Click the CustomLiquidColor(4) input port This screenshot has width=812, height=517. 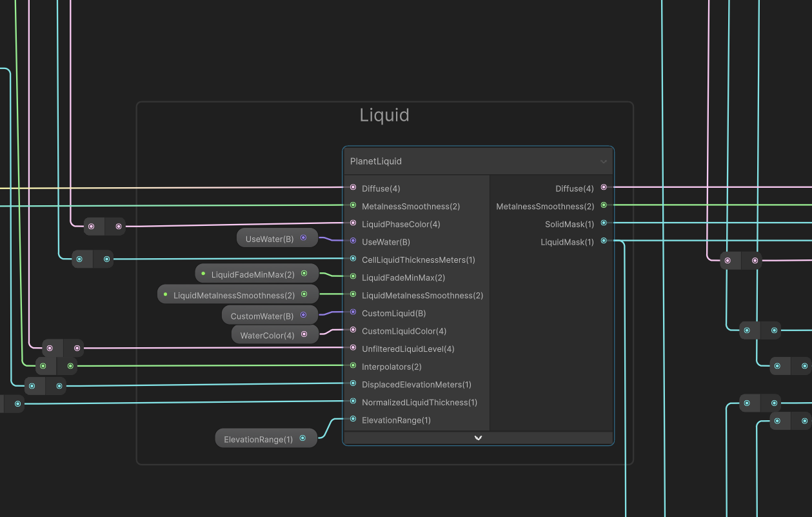click(x=353, y=330)
